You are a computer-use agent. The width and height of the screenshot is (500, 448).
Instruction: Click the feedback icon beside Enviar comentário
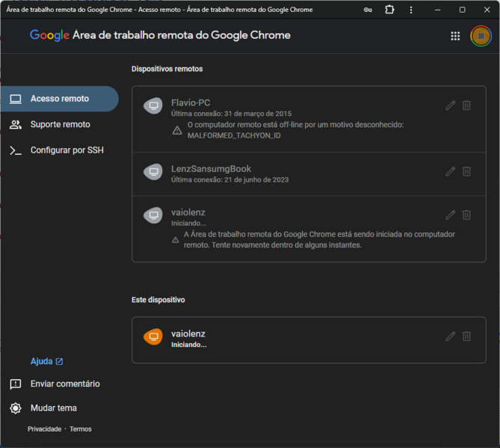coord(15,384)
